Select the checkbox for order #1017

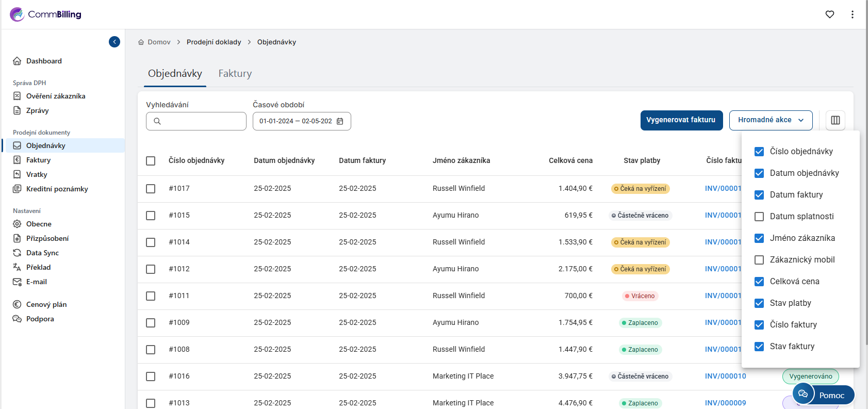pos(151,189)
